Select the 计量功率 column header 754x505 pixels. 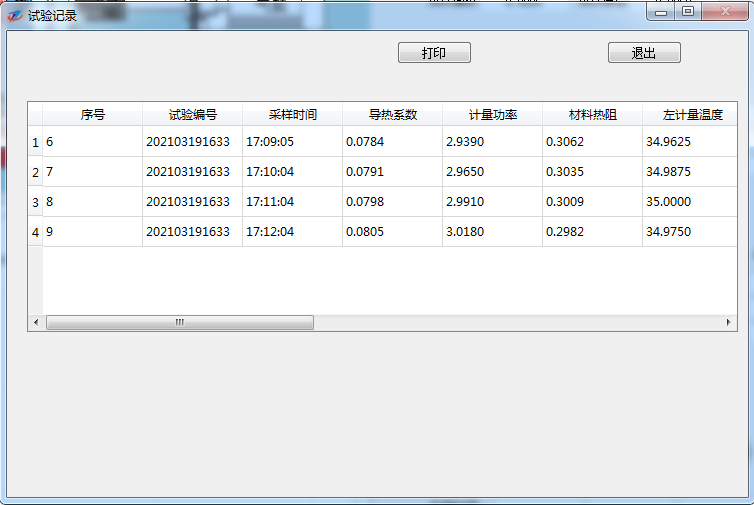[x=492, y=115]
